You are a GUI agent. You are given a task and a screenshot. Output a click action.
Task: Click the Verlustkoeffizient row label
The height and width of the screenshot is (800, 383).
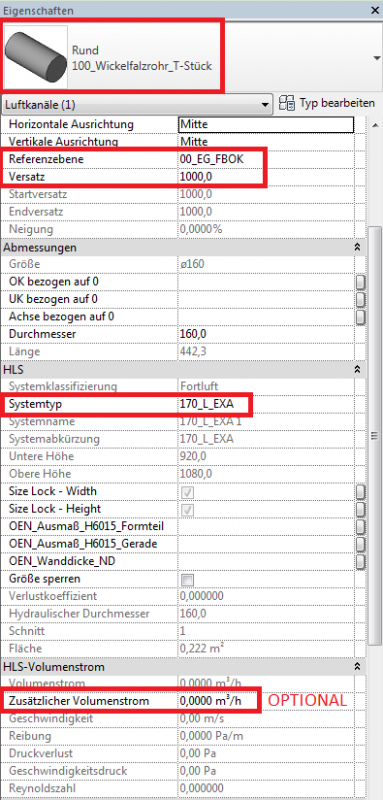[x=53, y=596]
